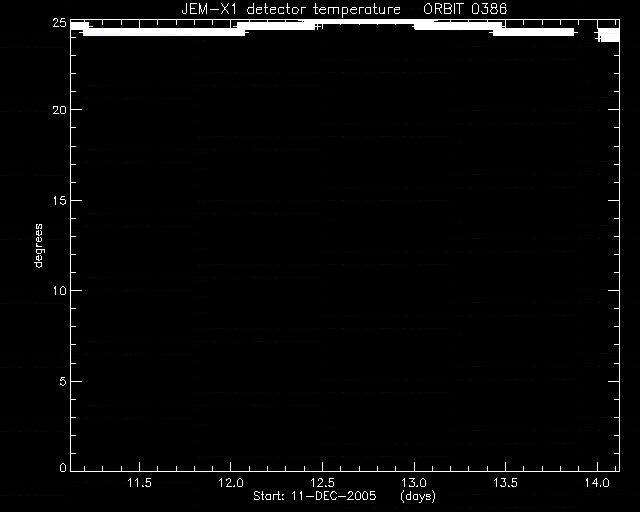
Task: Click the y-axis tick label 5
Action: click(62, 382)
